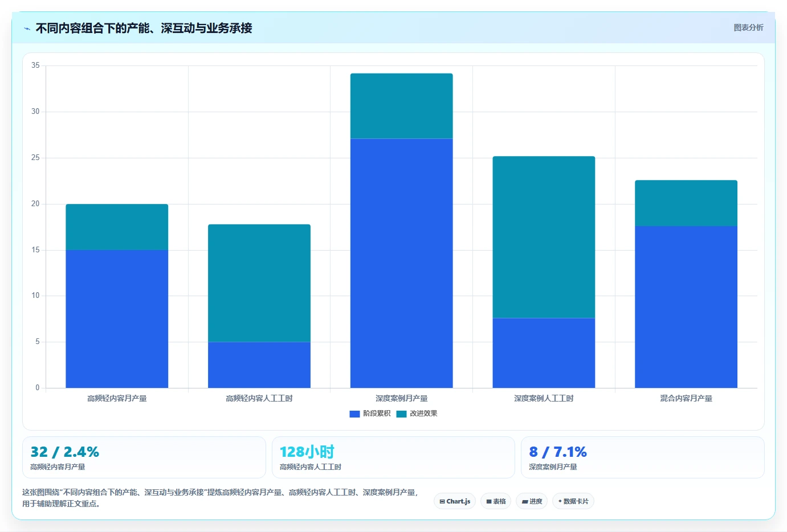Click the 深度案例人工工时 x-axis label
This screenshot has height=532, width=787.
(x=544, y=399)
